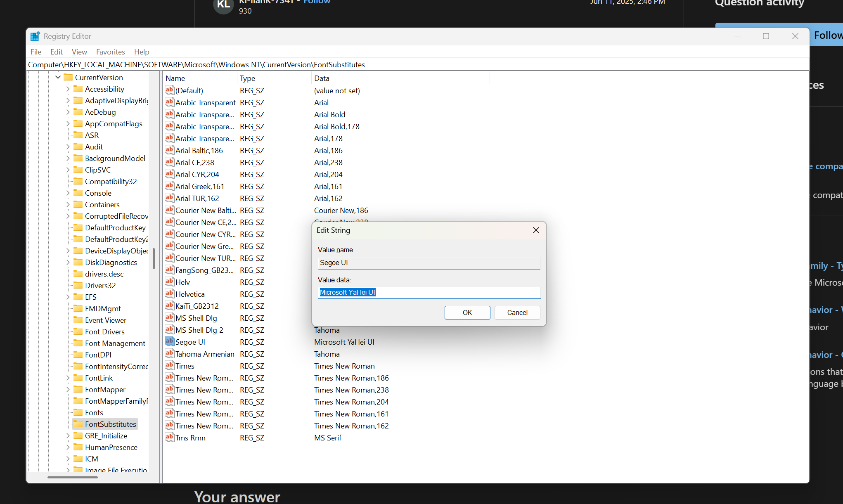
Task: Expand the Audit key
Action: click(68, 147)
